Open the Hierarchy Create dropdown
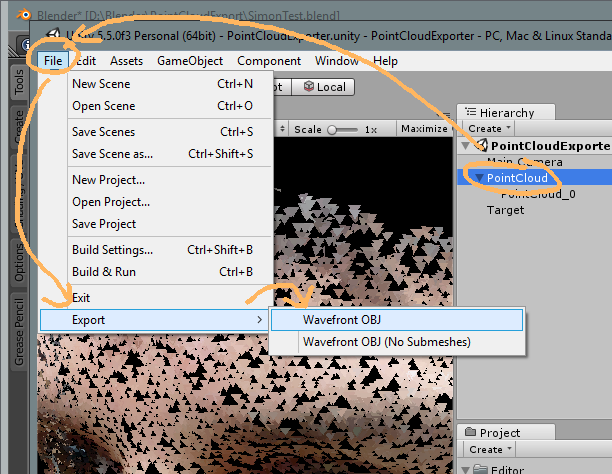 pyautogui.click(x=489, y=128)
